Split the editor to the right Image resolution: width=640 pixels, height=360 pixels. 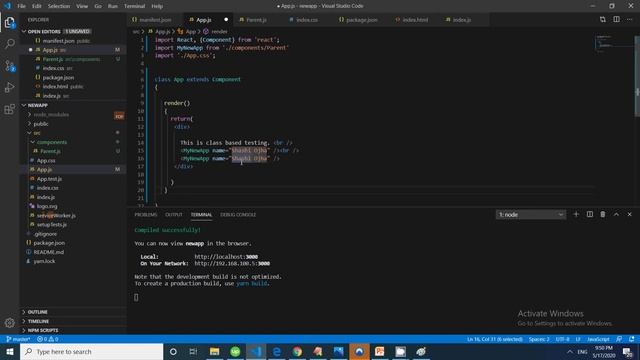point(616,19)
